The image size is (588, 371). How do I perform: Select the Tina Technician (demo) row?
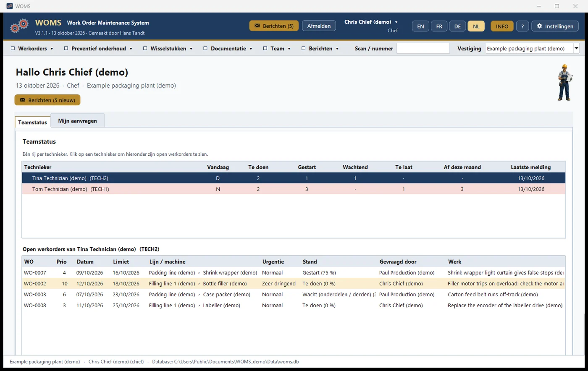(294, 178)
